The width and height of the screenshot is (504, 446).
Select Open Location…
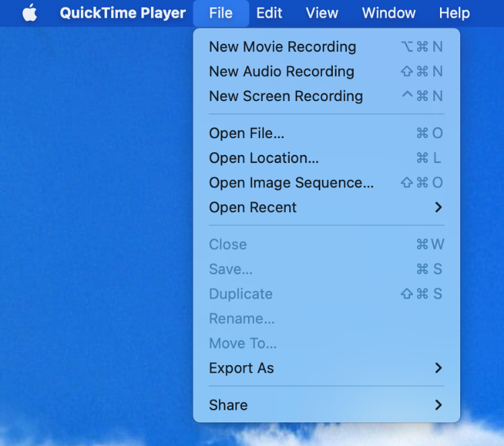tap(326, 158)
